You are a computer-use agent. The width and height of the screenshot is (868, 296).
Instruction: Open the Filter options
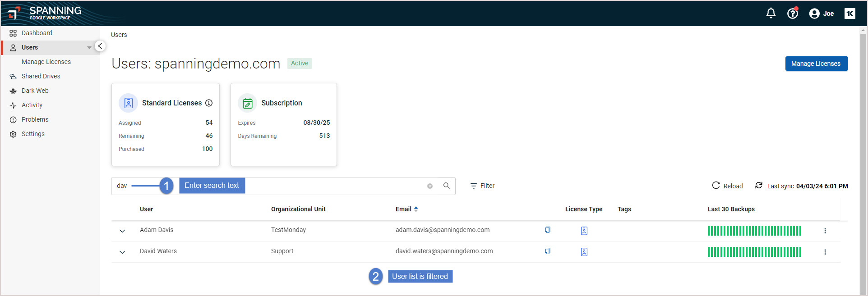(482, 186)
